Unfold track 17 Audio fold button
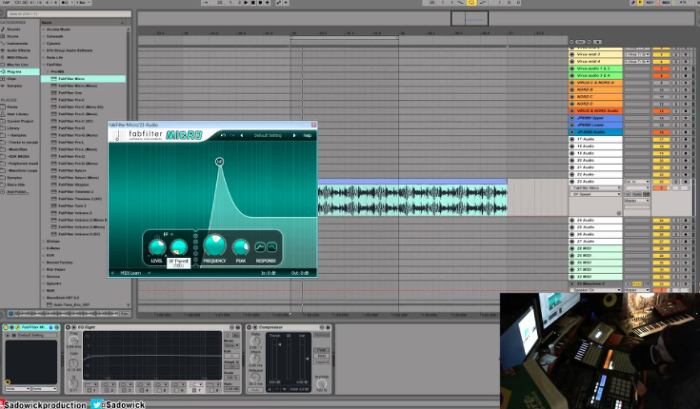Image resolution: width=700 pixels, height=409 pixels. [x=572, y=139]
